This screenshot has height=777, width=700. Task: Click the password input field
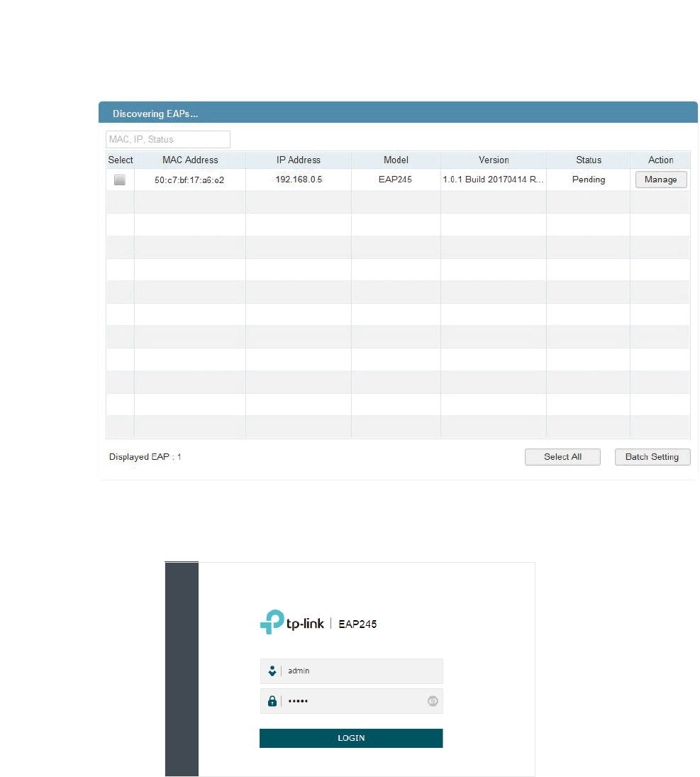coord(351,701)
